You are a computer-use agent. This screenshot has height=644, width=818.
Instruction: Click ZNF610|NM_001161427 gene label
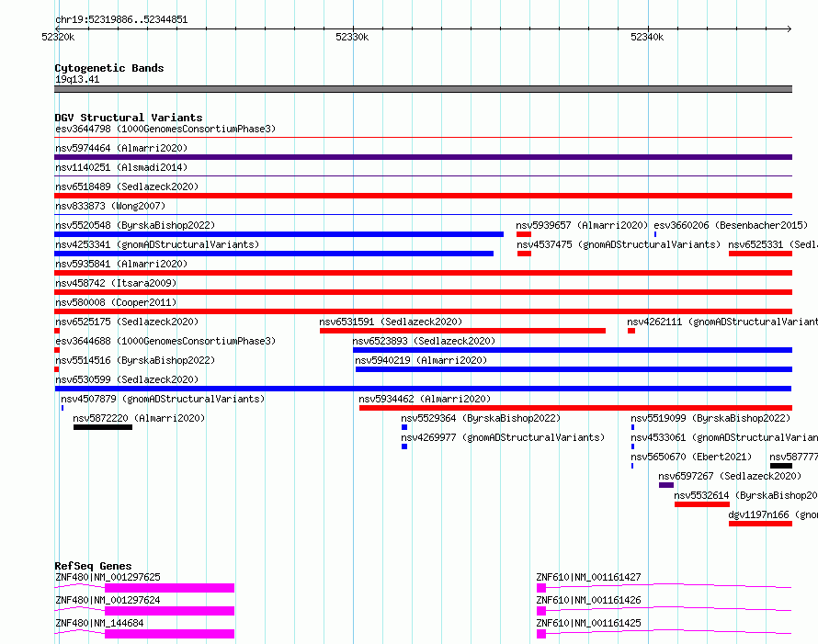tap(588, 577)
